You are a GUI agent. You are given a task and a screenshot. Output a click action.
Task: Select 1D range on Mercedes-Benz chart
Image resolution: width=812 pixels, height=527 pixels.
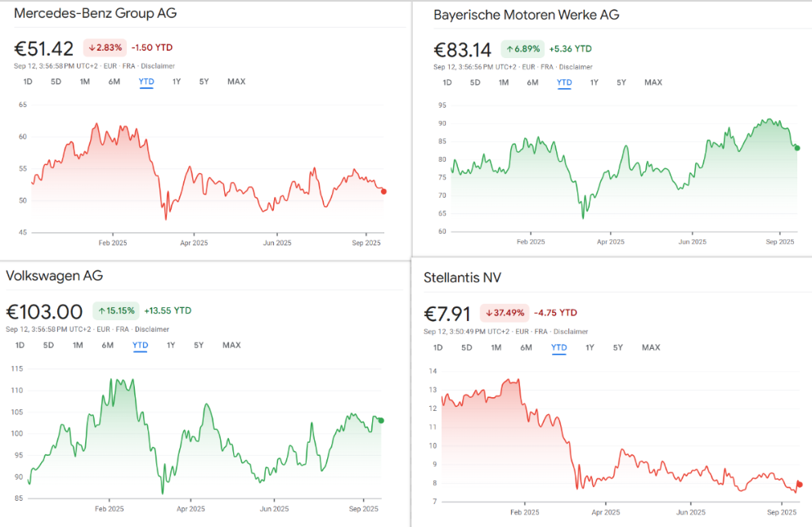28,82
